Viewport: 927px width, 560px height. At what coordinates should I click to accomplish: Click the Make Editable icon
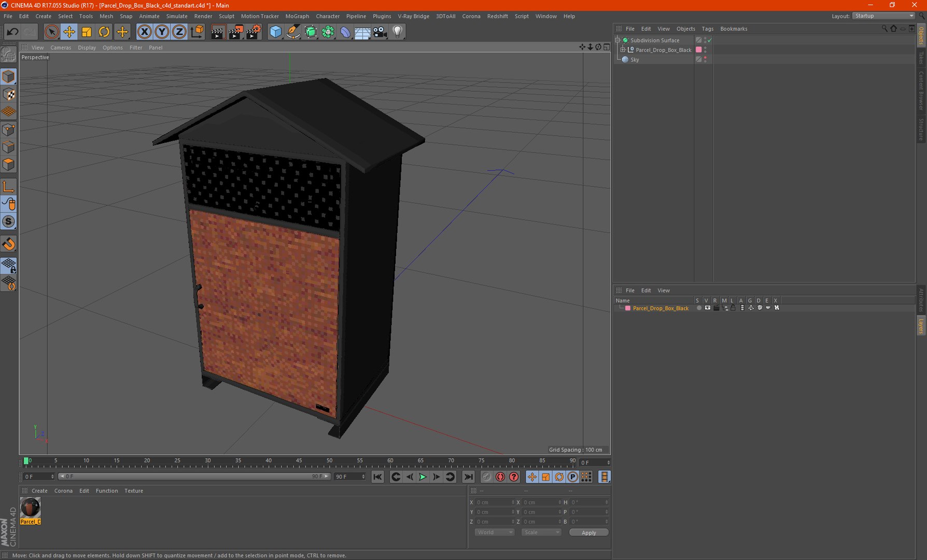pos(8,54)
